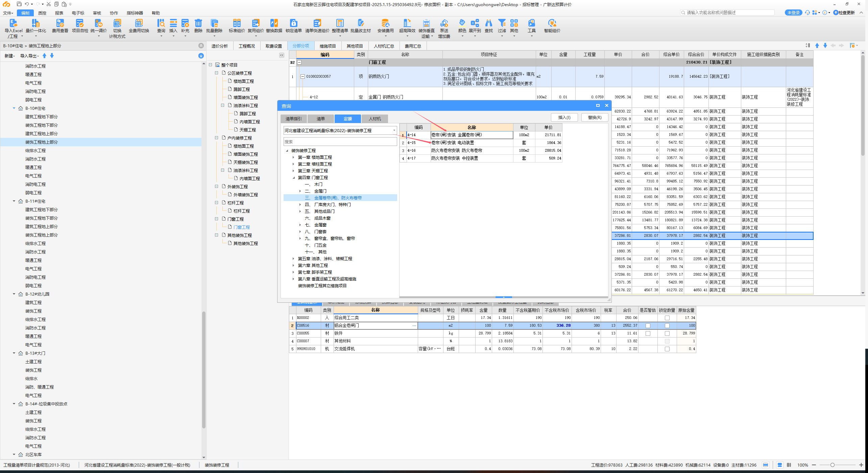This screenshot has width=868, height=473.
Task: Toggle 锁定数量 checkbox for 综合用工二类
Action: (x=667, y=318)
